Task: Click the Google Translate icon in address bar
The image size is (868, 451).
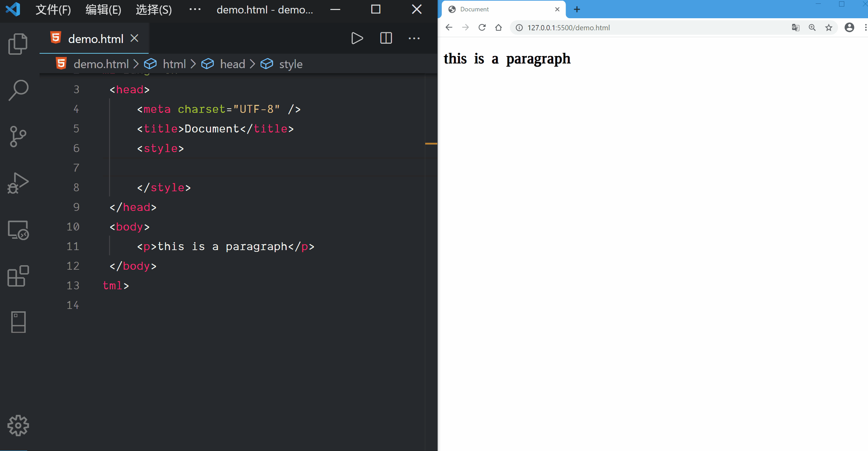Action: [795, 28]
